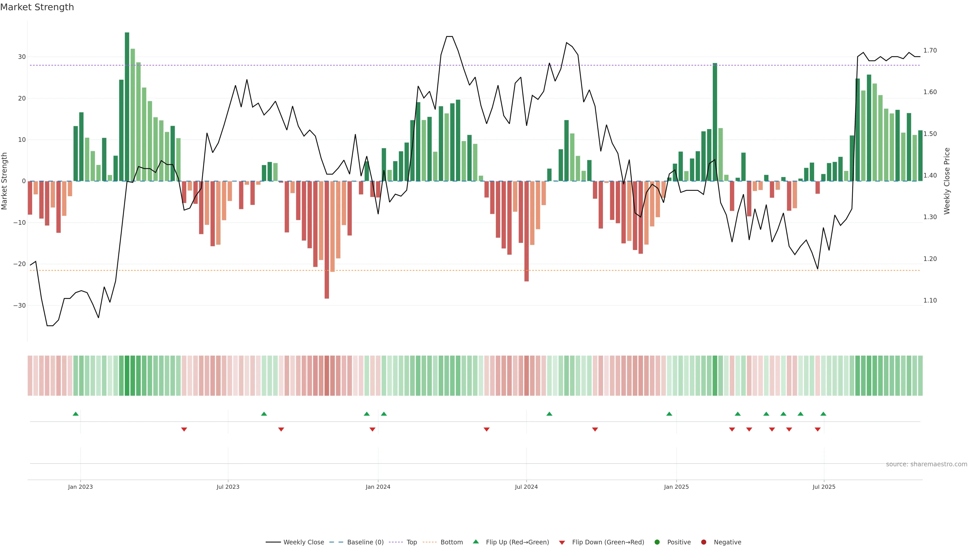Click the green Positive legend dot

click(x=657, y=542)
